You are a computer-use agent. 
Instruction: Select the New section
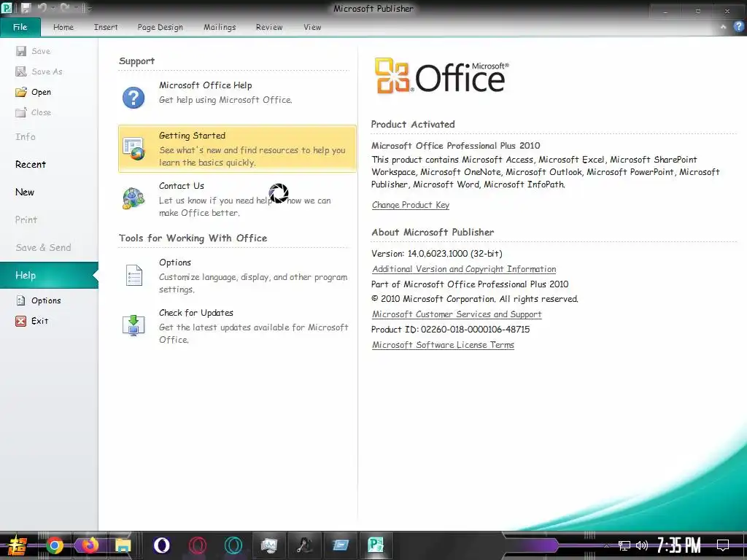(25, 192)
